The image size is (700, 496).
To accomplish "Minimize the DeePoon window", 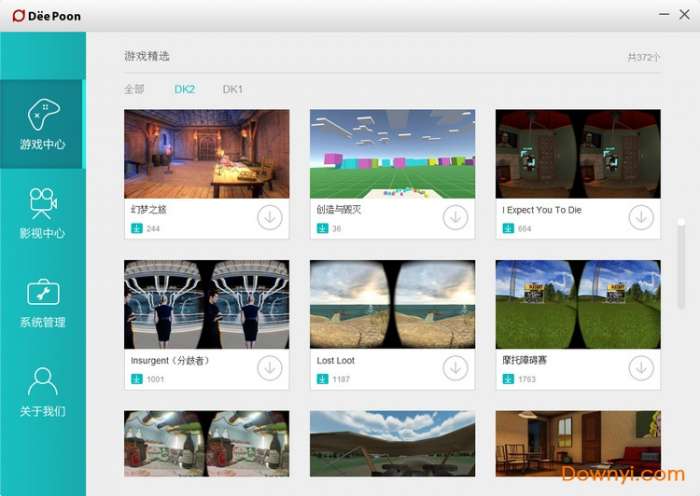I will pos(664,14).
